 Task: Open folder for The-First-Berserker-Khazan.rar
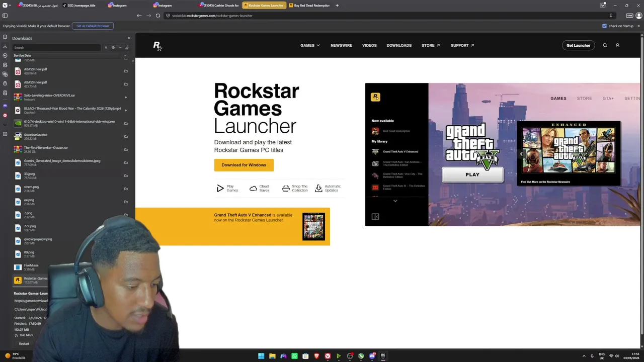[x=126, y=149]
